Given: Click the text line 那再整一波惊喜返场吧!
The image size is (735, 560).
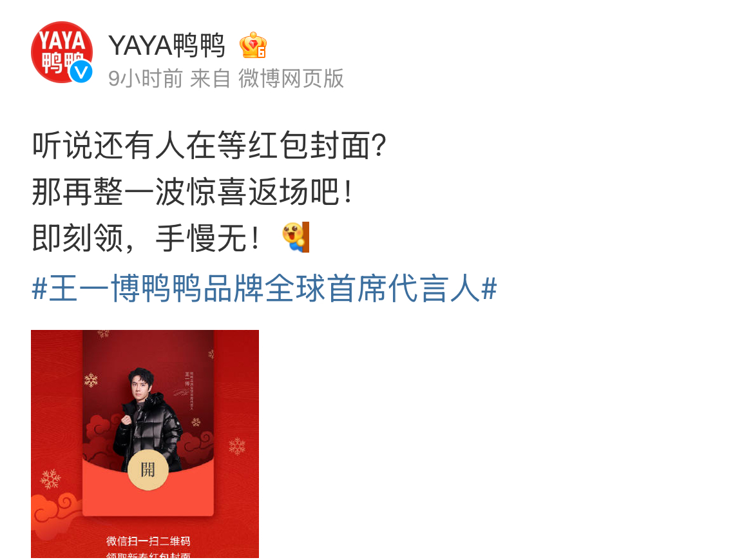Looking at the screenshot, I should tap(192, 192).
